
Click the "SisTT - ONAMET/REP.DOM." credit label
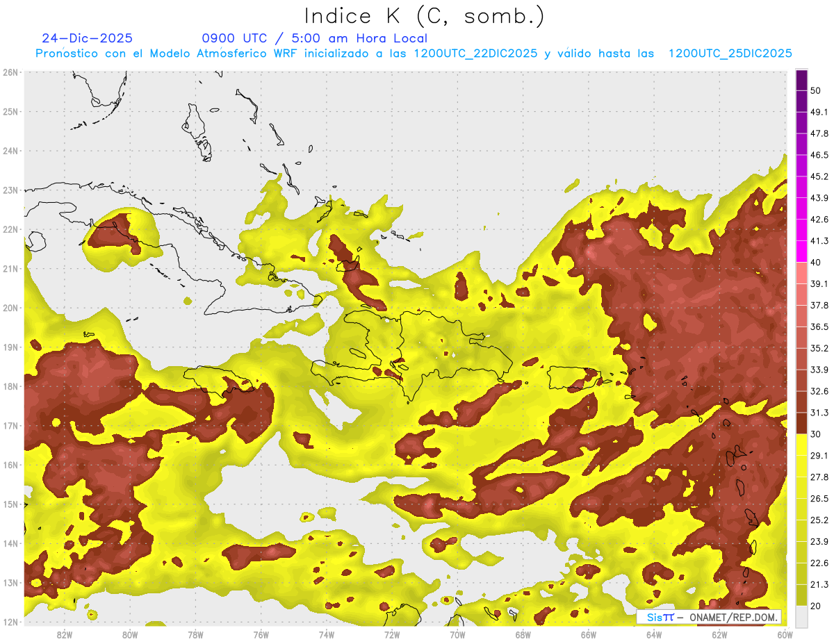(x=709, y=617)
